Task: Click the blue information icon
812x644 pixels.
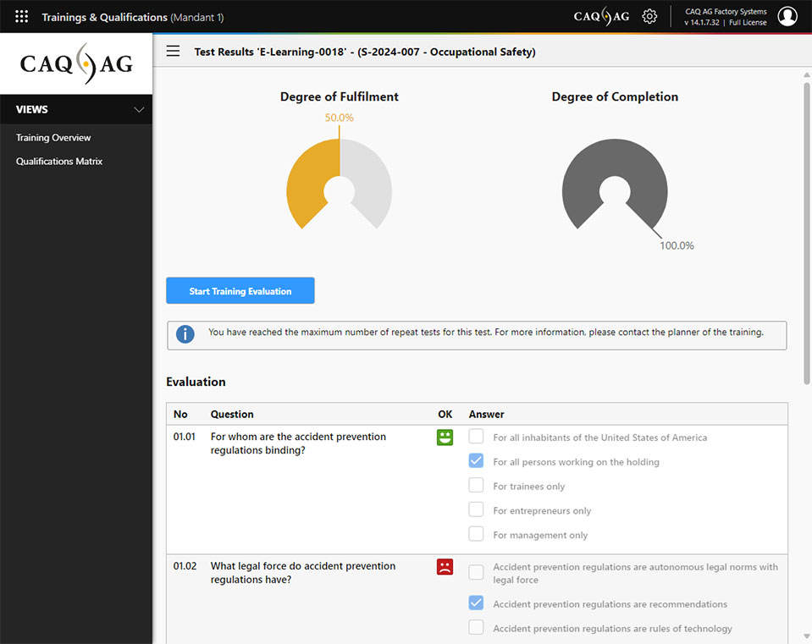Action: point(185,334)
